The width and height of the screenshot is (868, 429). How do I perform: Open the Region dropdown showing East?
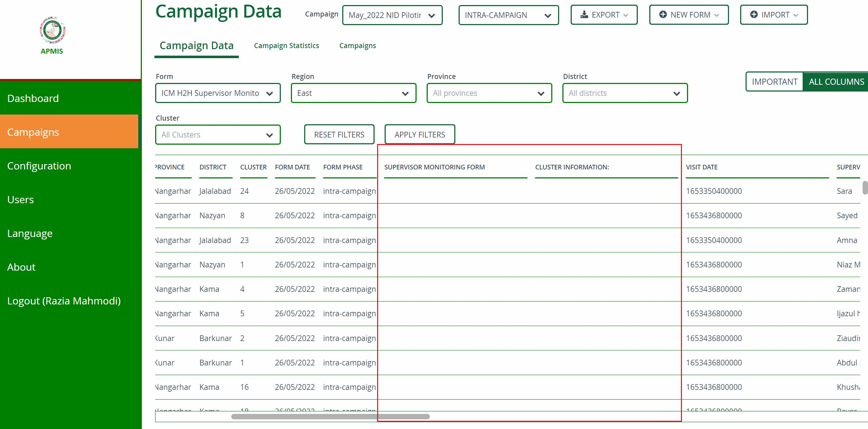(x=353, y=93)
